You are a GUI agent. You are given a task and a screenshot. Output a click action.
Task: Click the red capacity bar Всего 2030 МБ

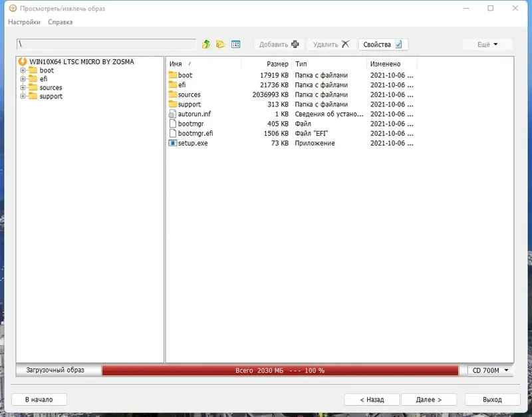(x=280, y=370)
